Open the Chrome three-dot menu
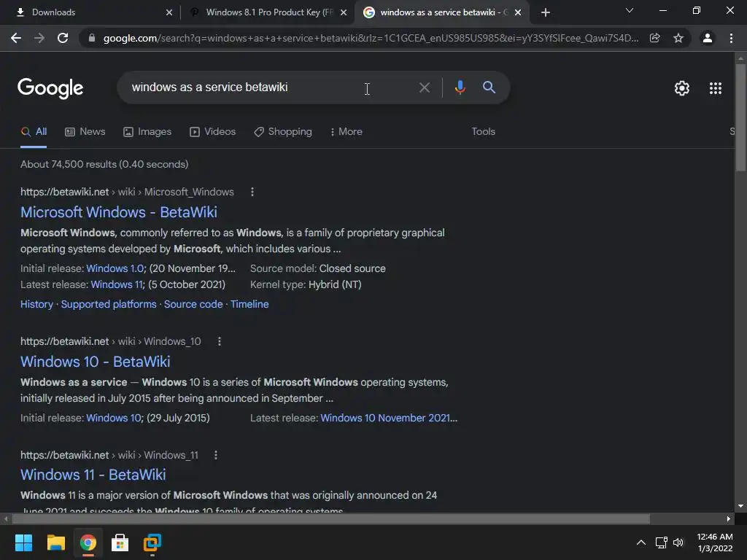 731,38
